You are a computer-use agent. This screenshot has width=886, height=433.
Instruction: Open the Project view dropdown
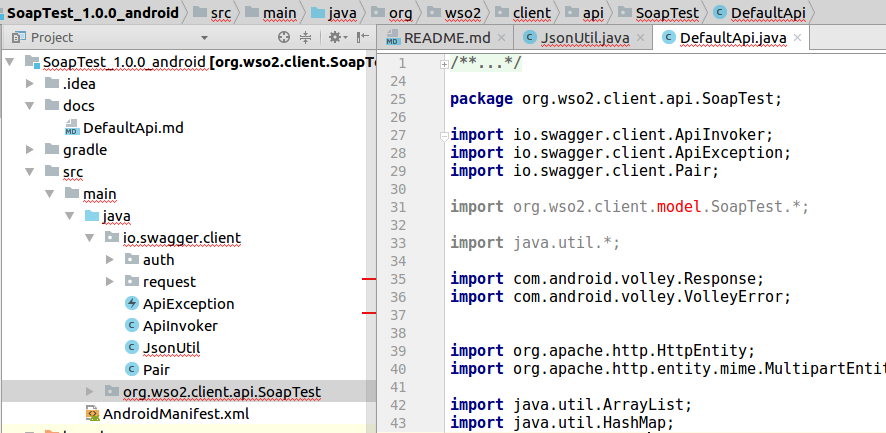pos(205,38)
